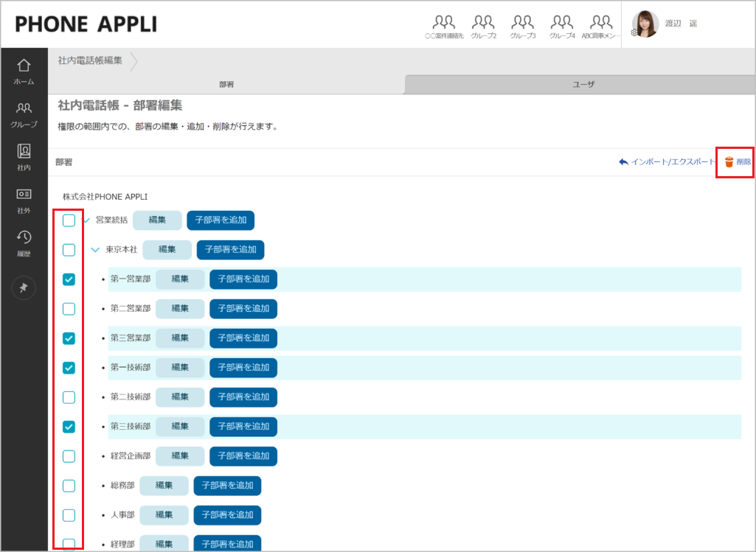
Task: Uncheck the 第一営業部 checkbox
Action: coord(69,279)
